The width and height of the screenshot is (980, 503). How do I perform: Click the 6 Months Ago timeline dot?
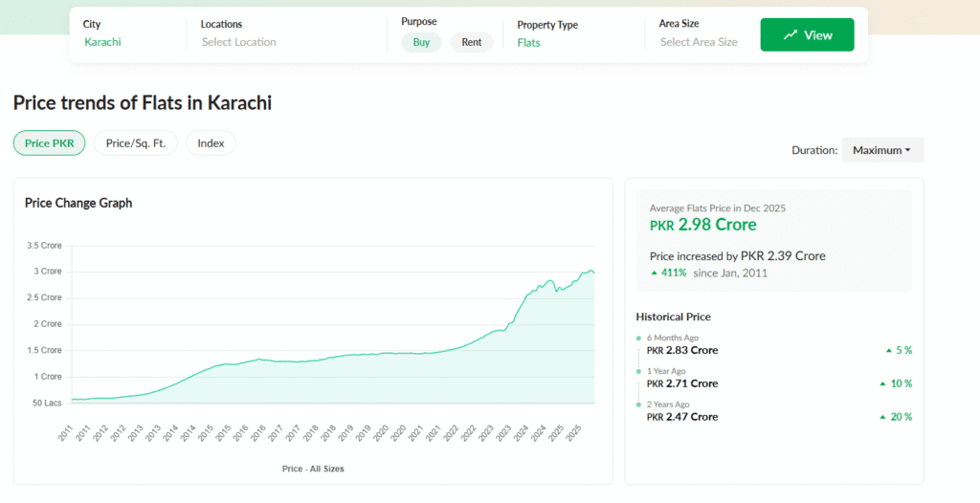638,339
